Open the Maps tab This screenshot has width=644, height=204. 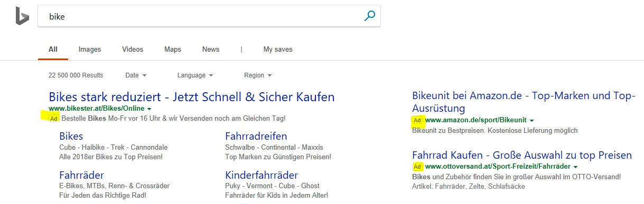point(173,50)
